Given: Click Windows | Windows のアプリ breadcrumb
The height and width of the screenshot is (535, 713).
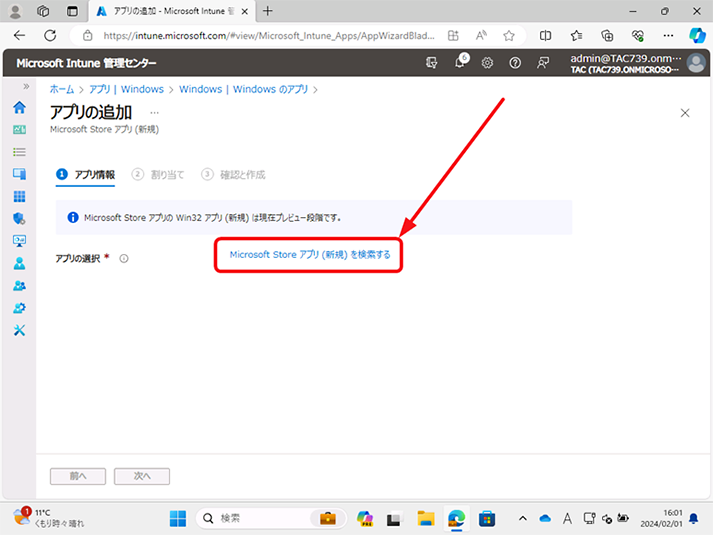Looking at the screenshot, I should (x=244, y=89).
